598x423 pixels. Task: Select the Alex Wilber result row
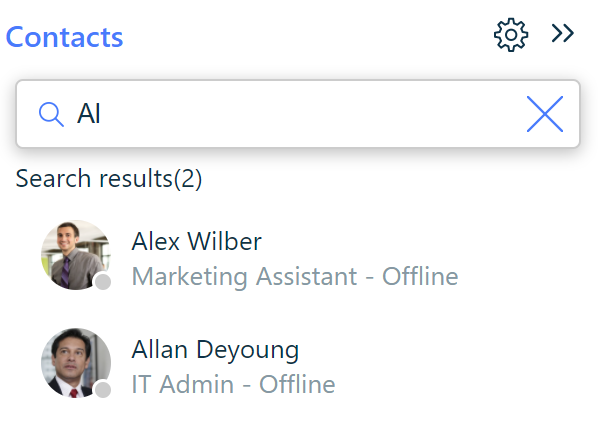coord(298,255)
